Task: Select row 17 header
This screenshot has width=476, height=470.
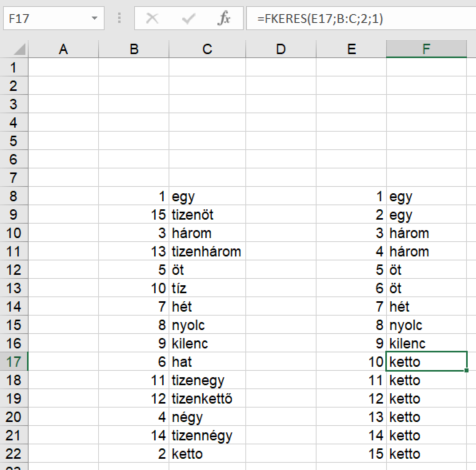Action: coord(14,362)
